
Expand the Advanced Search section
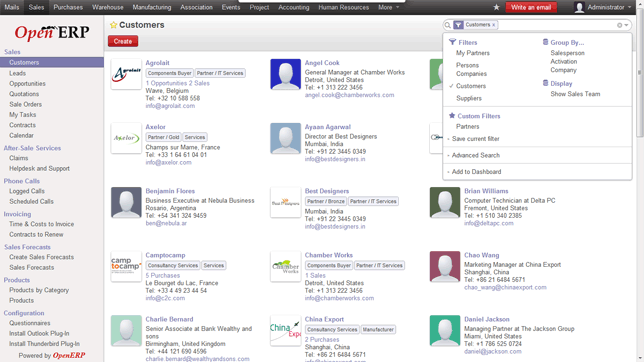coord(476,155)
